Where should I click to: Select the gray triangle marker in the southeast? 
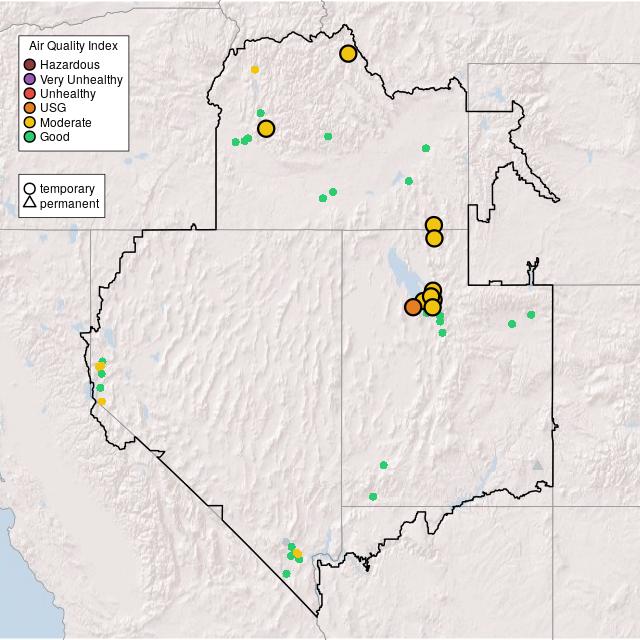(538, 464)
